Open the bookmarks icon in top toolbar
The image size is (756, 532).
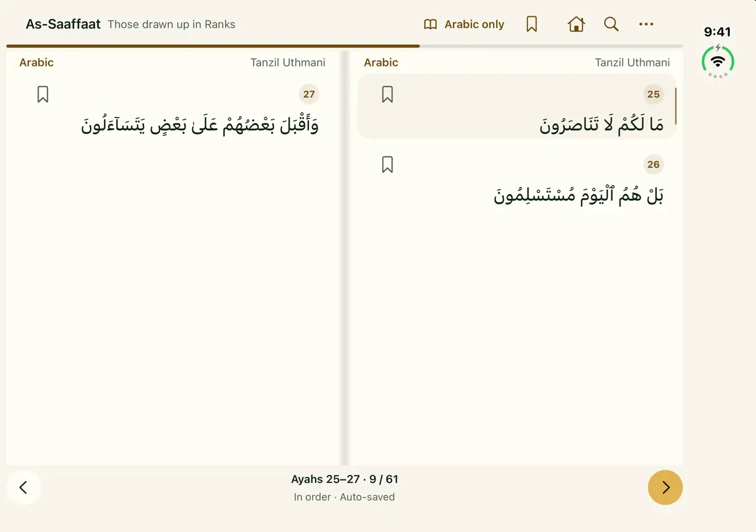[x=532, y=24]
